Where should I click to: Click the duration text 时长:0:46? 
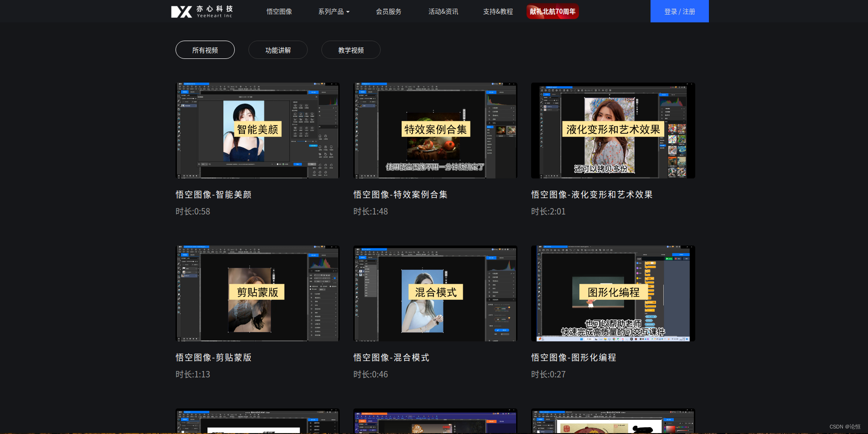[x=371, y=374]
